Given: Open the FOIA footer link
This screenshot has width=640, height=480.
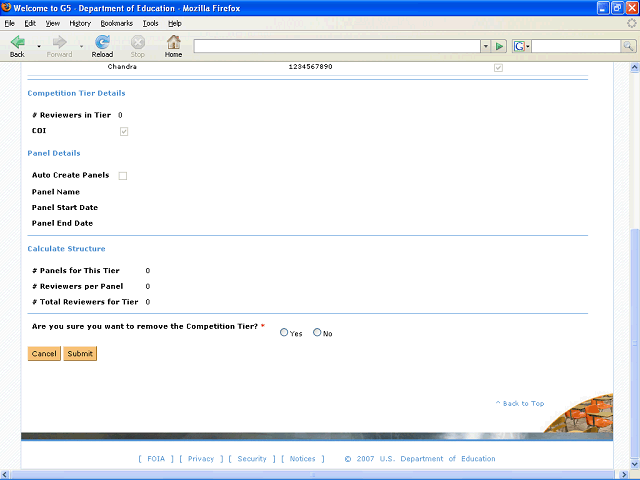Looking at the screenshot, I should 156,458.
